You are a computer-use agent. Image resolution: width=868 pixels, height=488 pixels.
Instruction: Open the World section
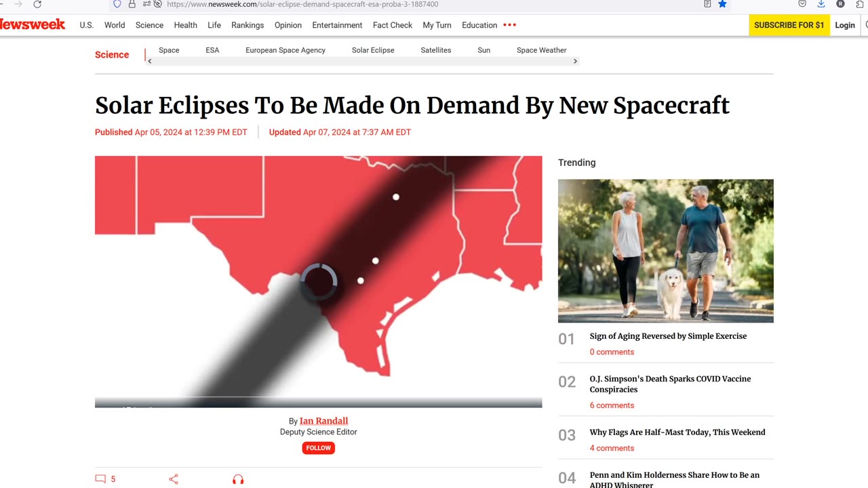click(x=115, y=25)
